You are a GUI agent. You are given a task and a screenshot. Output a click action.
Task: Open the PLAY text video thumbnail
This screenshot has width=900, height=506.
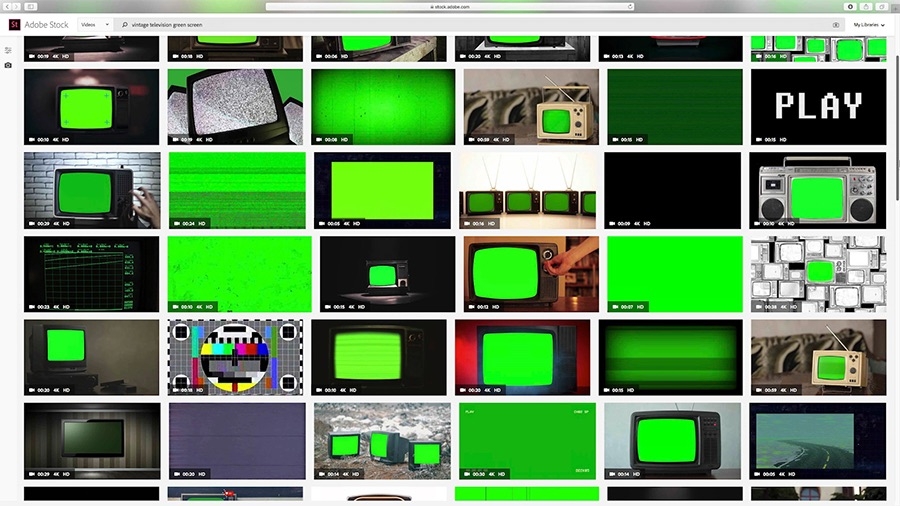[x=818, y=107]
